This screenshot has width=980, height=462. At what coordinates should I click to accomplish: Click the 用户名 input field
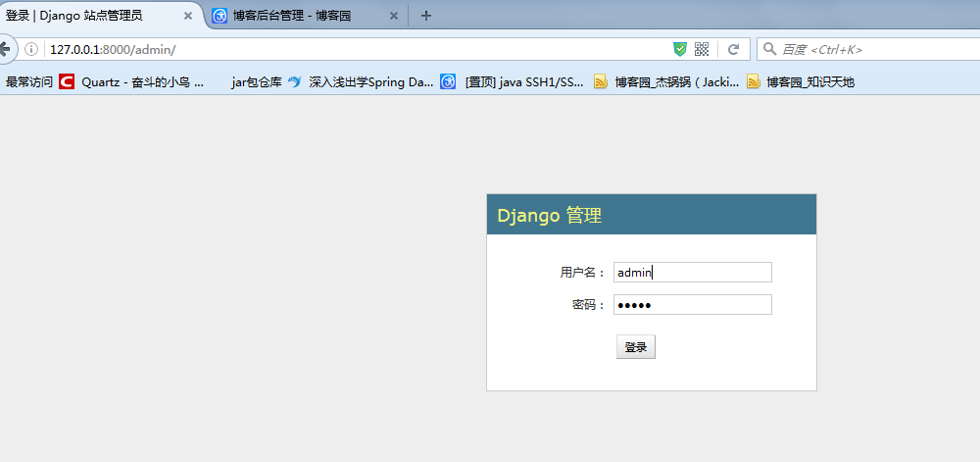(x=693, y=272)
